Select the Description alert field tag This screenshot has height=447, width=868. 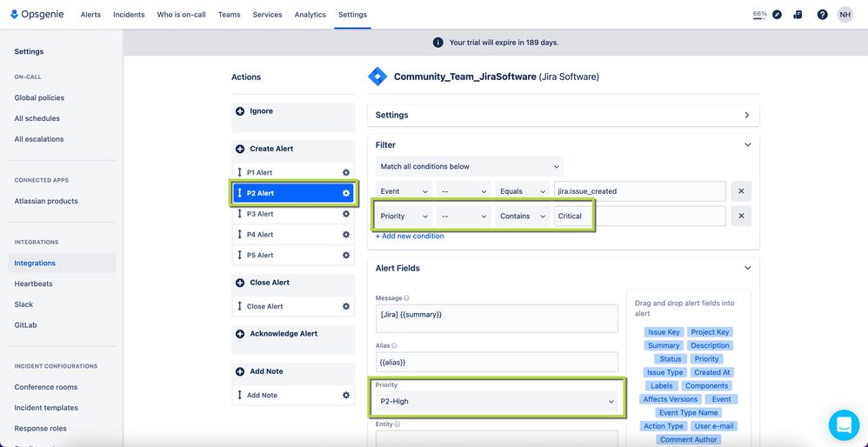coord(710,346)
